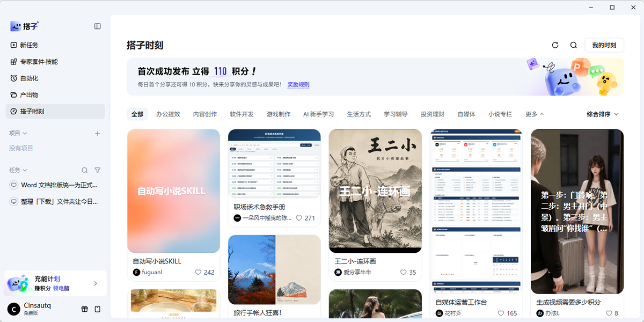Open the Word 文档排版统一为正式 task
Screen dimensions: 644x322
[x=55, y=185]
